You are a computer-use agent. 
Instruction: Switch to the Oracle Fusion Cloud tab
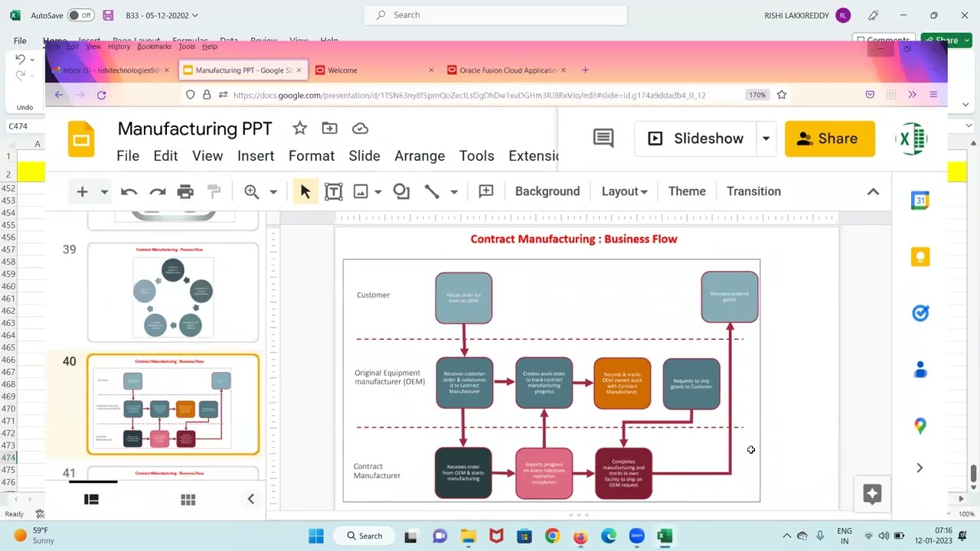(508, 70)
